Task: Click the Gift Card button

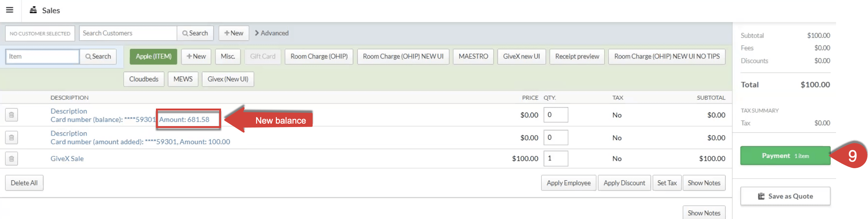Action: click(262, 56)
